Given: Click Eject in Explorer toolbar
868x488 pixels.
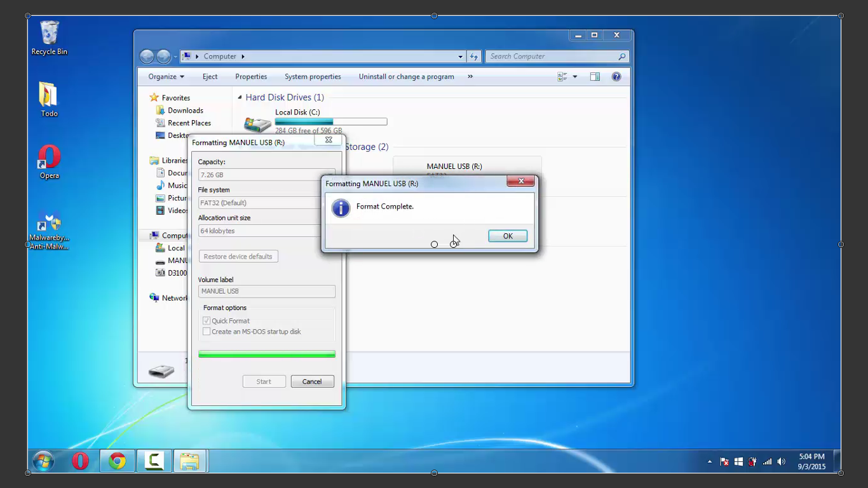Looking at the screenshot, I should coord(210,76).
